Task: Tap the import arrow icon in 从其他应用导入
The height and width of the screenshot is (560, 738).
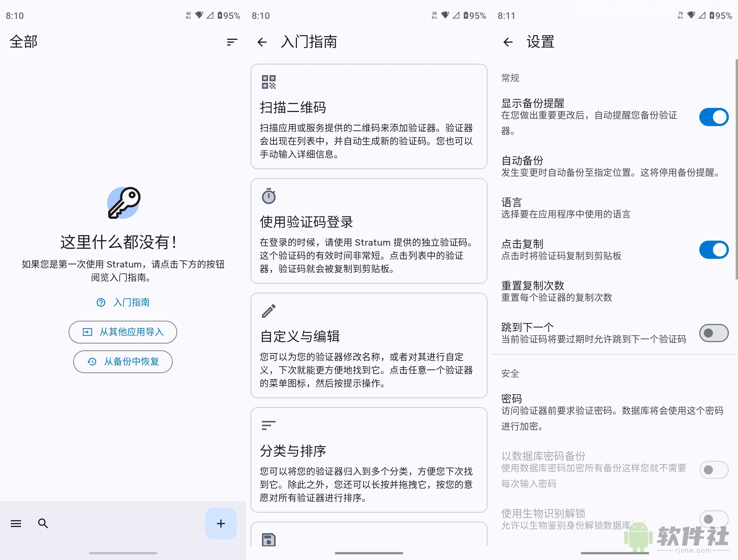Action: (87, 332)
